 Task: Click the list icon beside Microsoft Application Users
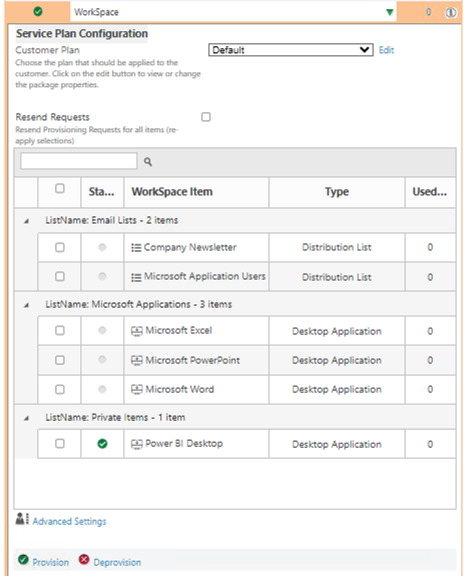(x=136, y=277)
